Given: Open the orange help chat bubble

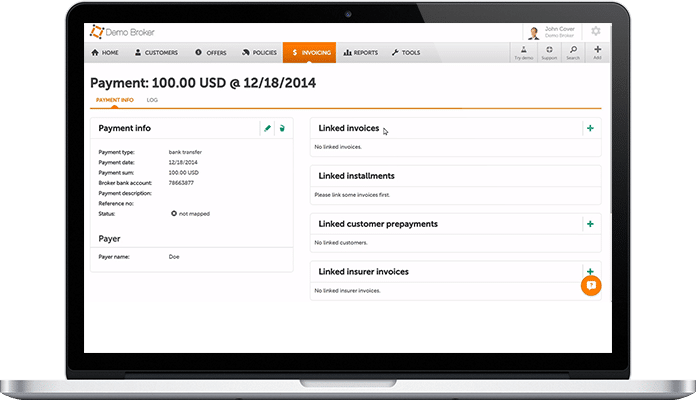Looking at the screenshot, I should pyautogui.click(x=591, y=285).
